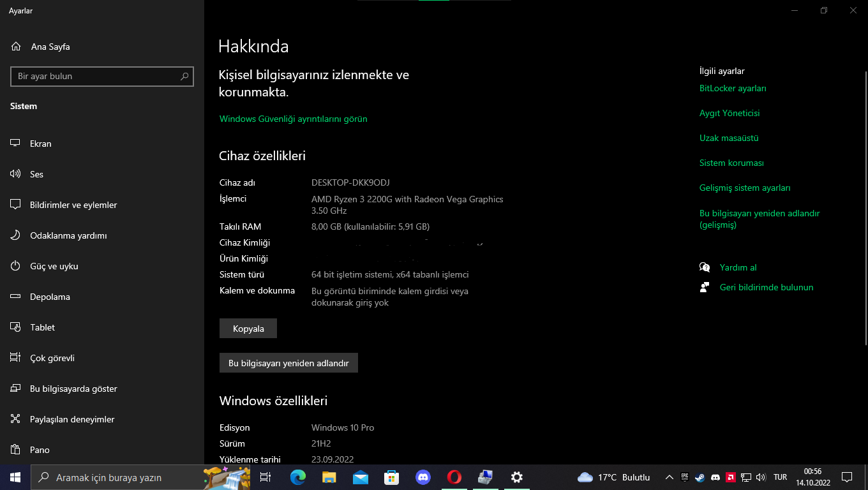This screenshot has height=490, width=868.
Task: Open the Steam tray icon
Action: [x=700, y=477]
